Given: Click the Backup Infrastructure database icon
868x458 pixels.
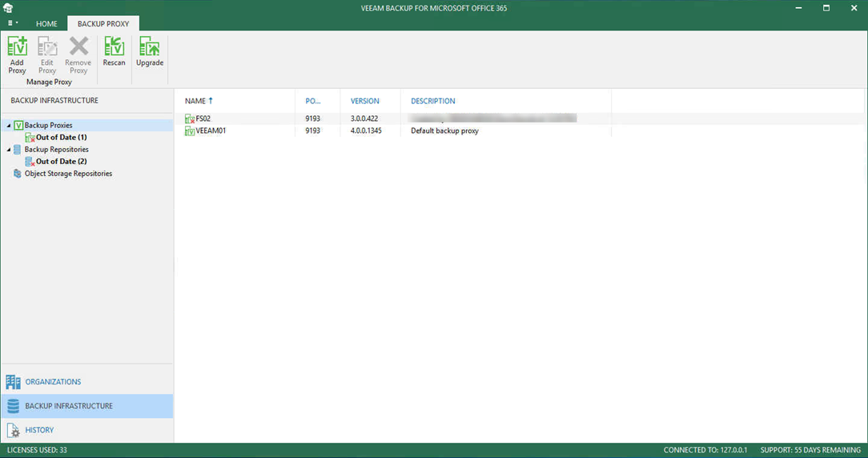Looking at the screenshot, I should coord(14,406).
